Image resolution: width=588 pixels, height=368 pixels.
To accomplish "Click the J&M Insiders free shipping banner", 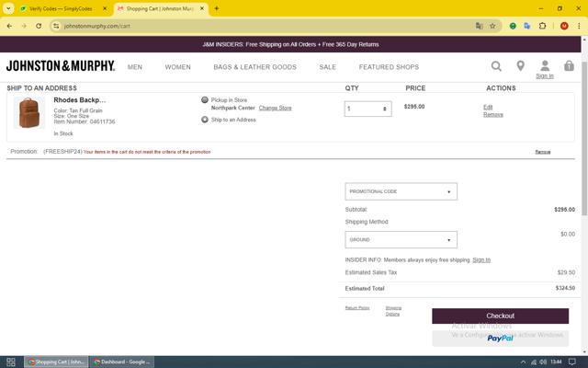I will pos(290,44).
